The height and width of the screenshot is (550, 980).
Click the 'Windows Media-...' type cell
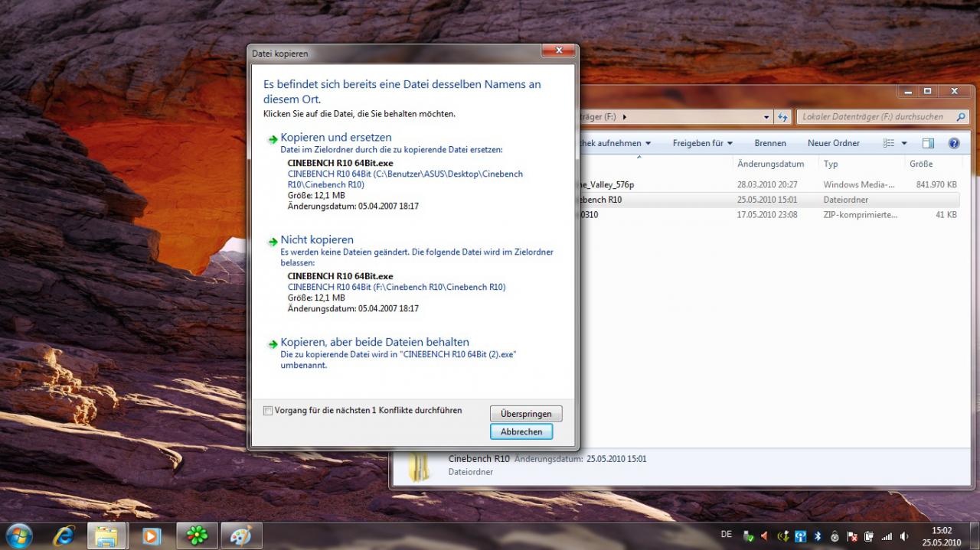[859, 184]
